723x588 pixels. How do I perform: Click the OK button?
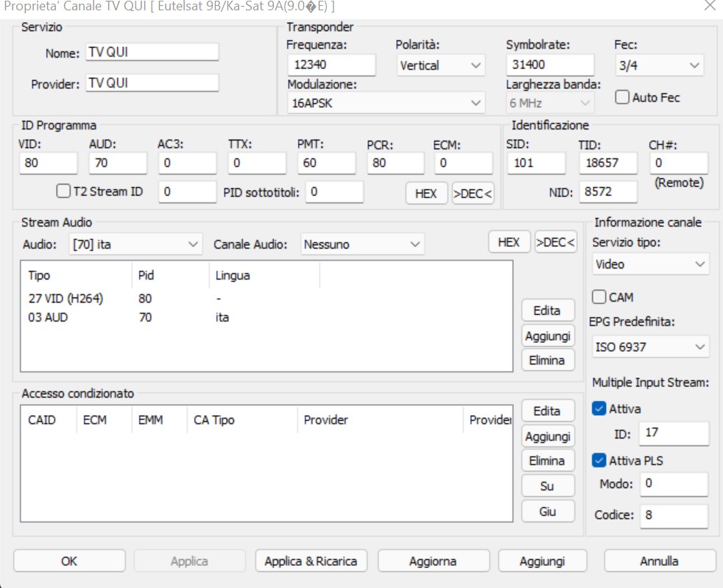pyautogui.click(x=69, y=561)
